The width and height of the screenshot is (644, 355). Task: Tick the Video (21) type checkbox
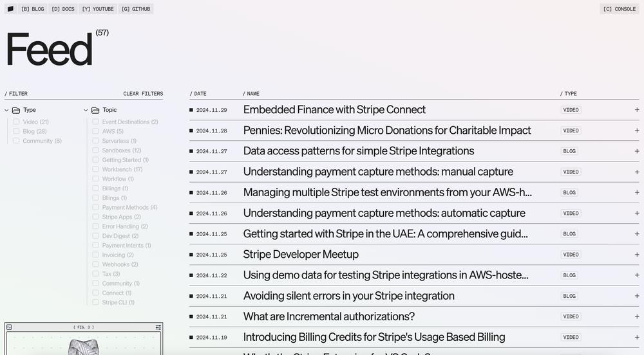pyautogui.click(x=16, y=122)
